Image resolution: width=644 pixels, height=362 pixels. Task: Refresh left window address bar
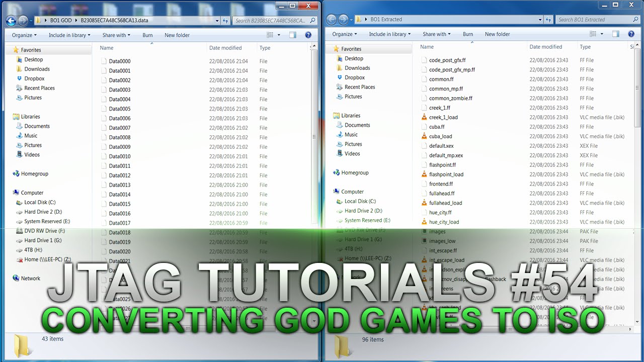pyautogui.click(x=226, y=21)
